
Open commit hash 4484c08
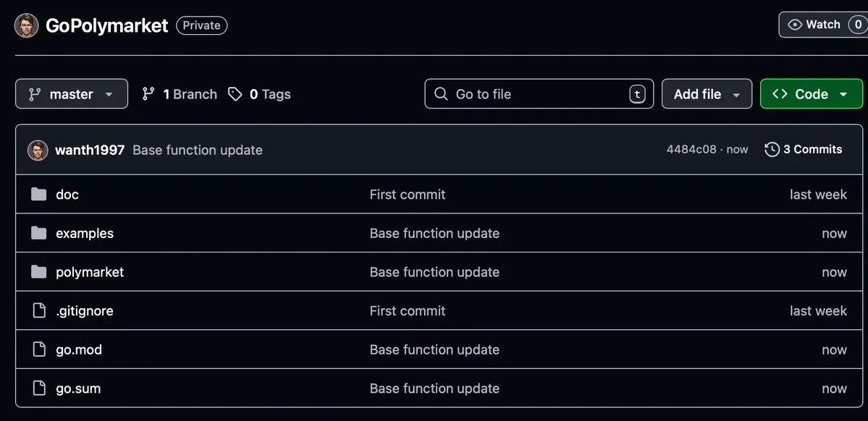(691, 149)
